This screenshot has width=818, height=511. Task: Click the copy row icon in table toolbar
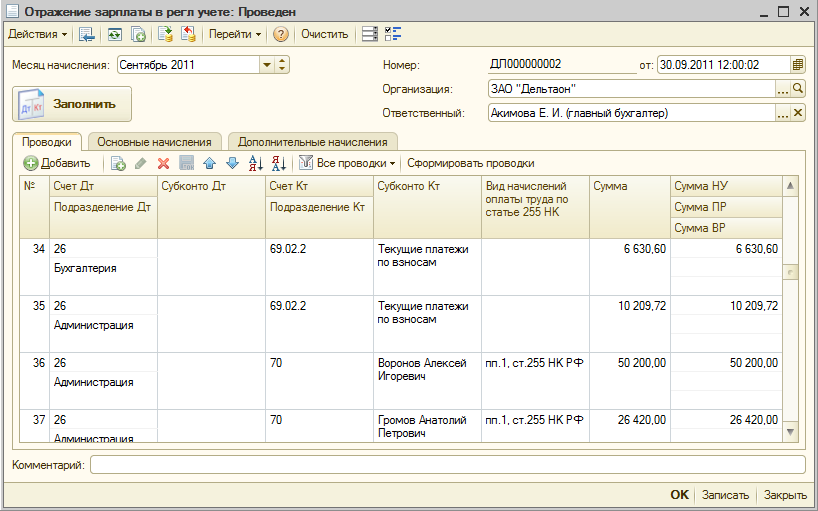[118, 164]
